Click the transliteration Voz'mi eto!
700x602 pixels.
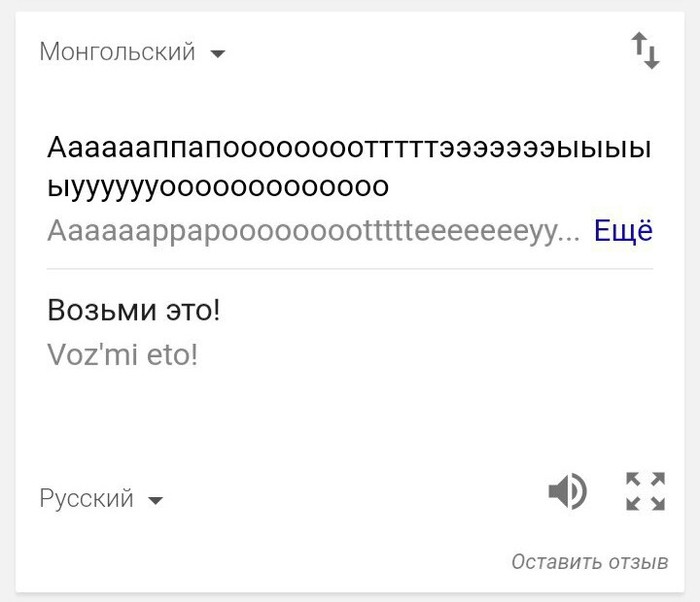click(x=122, y=355)
